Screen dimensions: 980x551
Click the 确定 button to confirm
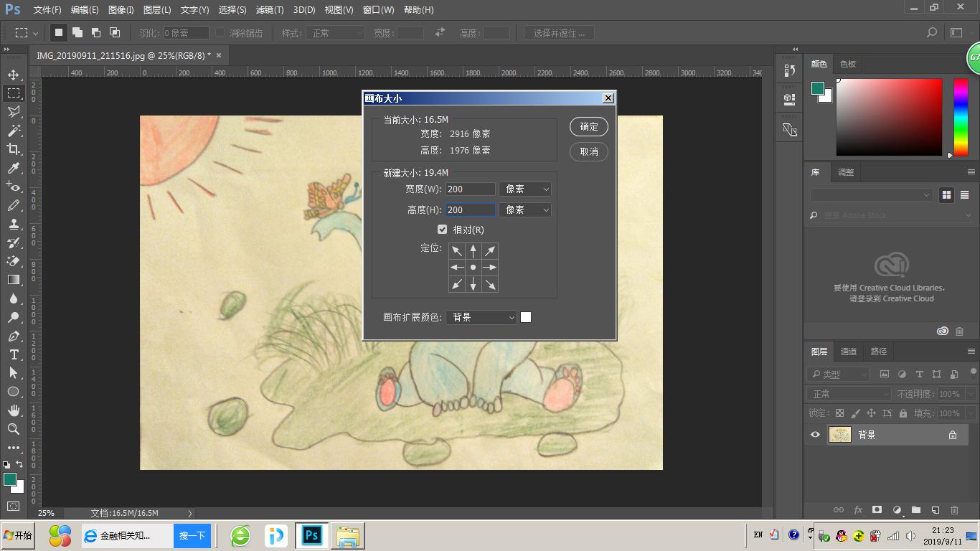(x=588, y=126)
